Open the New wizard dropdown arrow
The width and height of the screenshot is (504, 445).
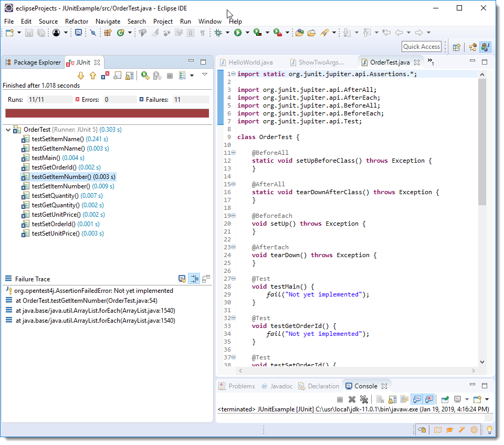19,33
